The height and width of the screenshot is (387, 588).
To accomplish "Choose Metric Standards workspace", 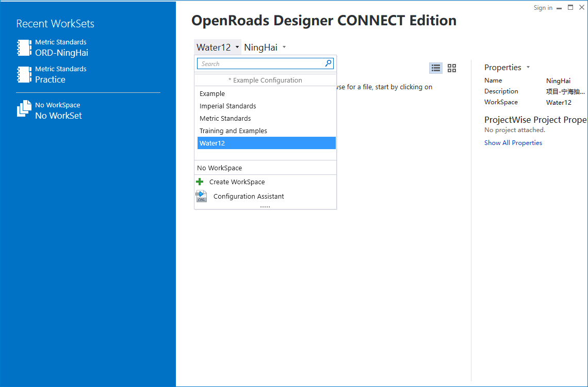I will point(266,119).
